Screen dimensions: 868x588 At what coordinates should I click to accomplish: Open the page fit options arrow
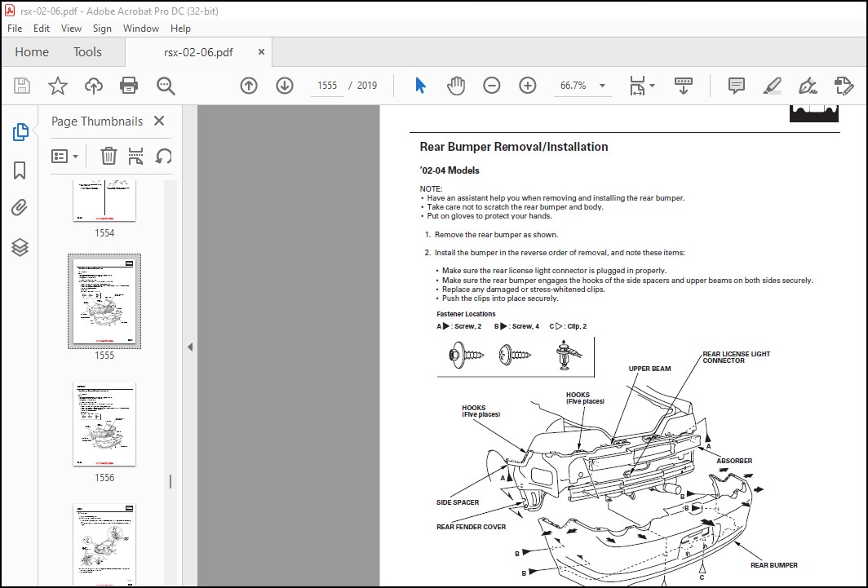[652, 86]
